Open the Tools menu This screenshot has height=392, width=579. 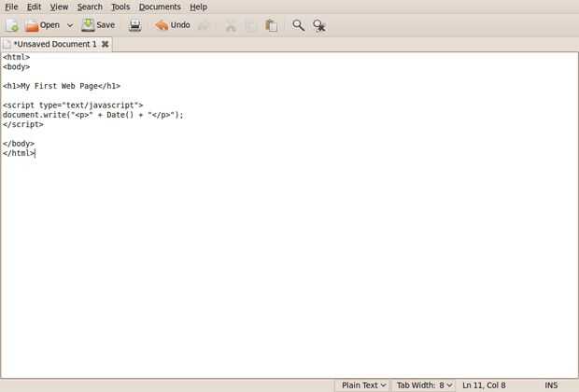120,7
